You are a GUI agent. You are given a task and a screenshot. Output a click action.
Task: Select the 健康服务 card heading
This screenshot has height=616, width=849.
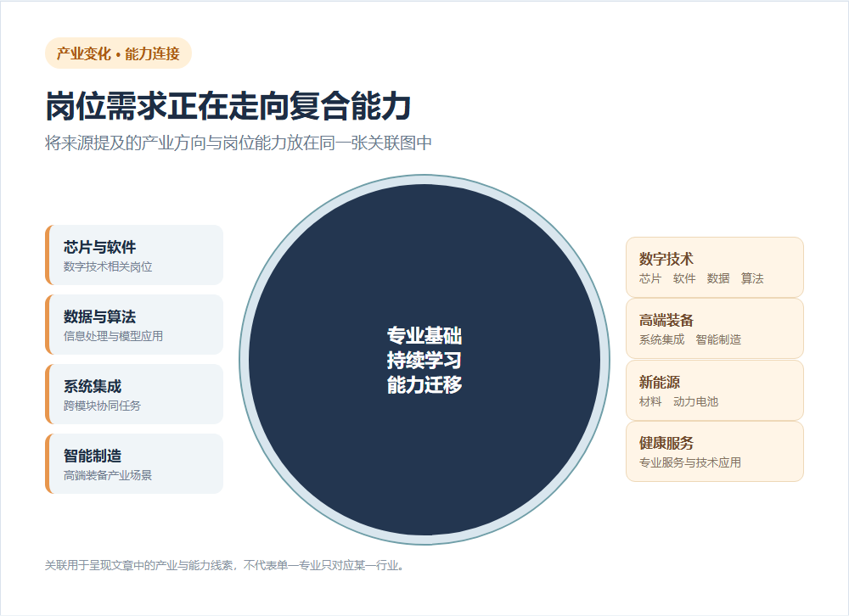[666, 443]
